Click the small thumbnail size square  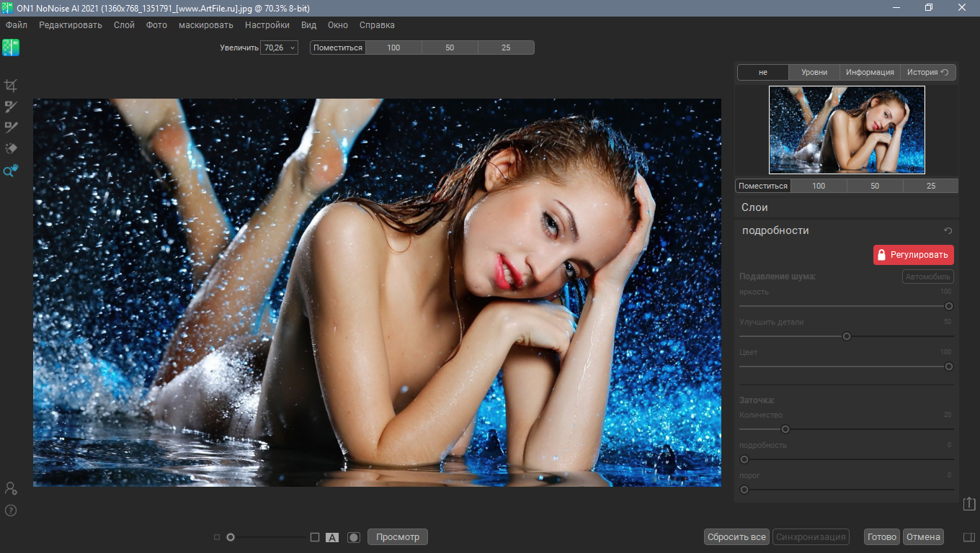coord(217,537)
